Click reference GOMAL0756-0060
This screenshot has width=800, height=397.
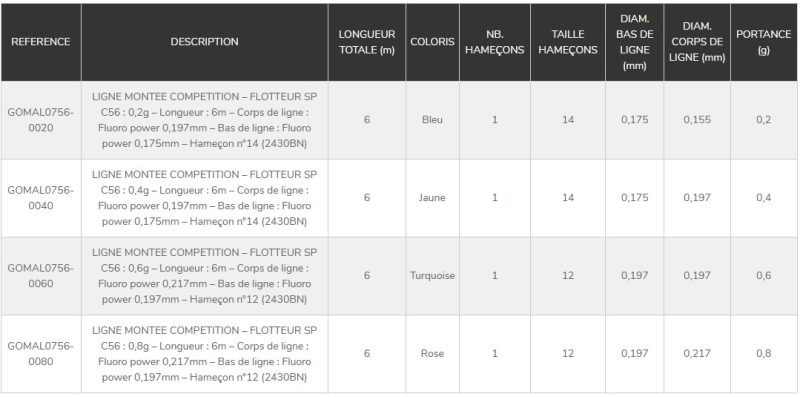pos(41,276)
